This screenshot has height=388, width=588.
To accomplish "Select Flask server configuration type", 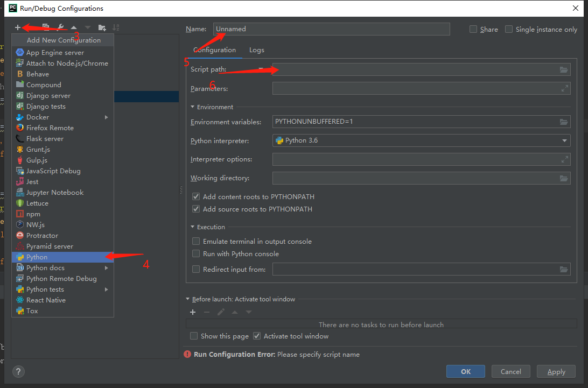I will coord(62,139).
